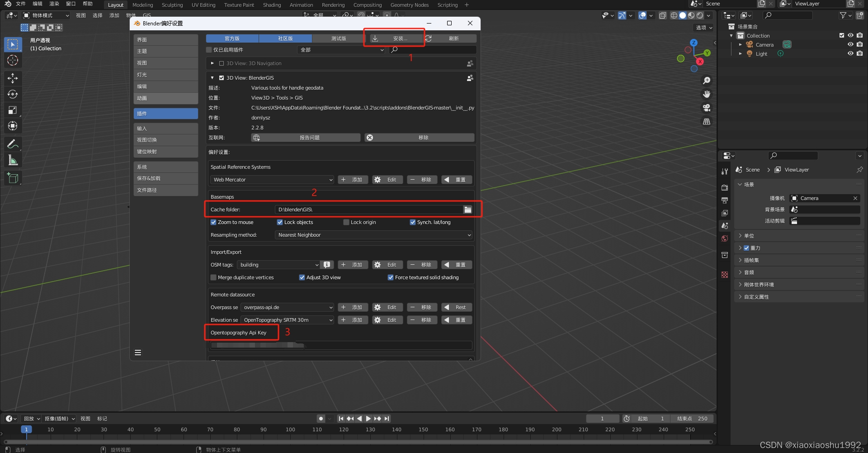Screen dimensions: 868x453
Task: Select the Annotate tool
Action: point(13,144)
